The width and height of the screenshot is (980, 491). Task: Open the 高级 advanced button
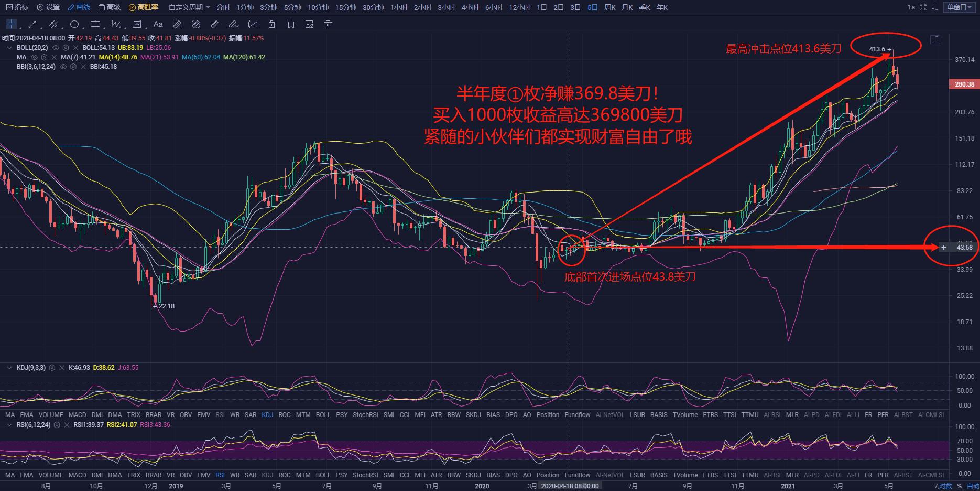pyautogui.click(x=109, y=7)
